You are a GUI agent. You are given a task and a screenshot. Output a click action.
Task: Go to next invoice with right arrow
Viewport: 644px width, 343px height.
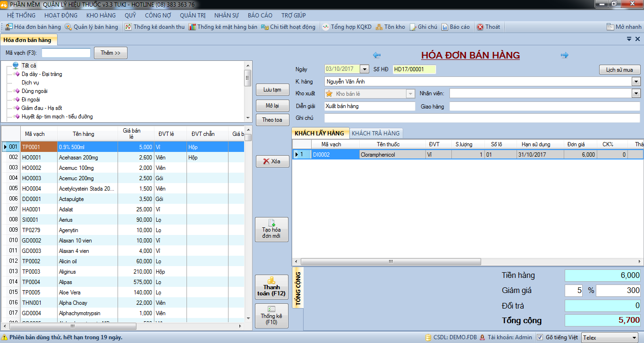click(x=565, y=55)
